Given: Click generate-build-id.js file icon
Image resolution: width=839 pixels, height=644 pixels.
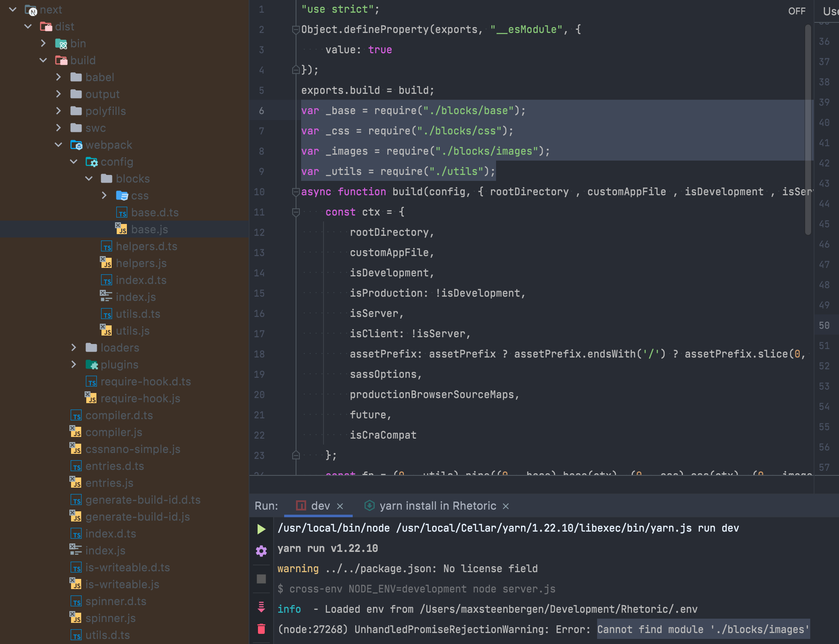Looking at the screenshot, I should [76, 516].
